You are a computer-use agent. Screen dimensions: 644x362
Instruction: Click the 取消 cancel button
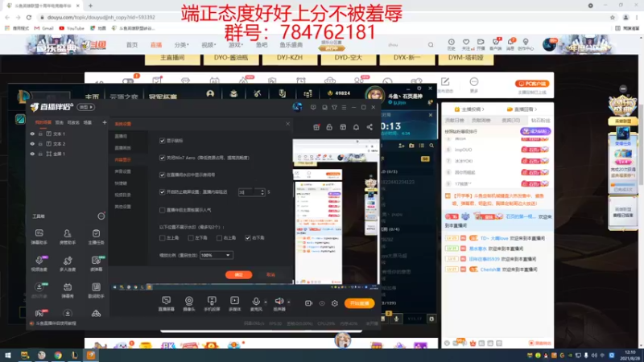[x=270, y=274]
